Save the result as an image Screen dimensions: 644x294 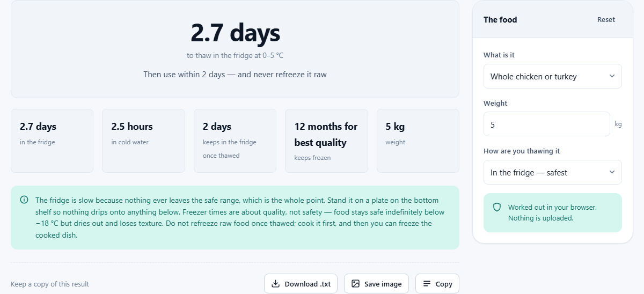coord(376,284)
